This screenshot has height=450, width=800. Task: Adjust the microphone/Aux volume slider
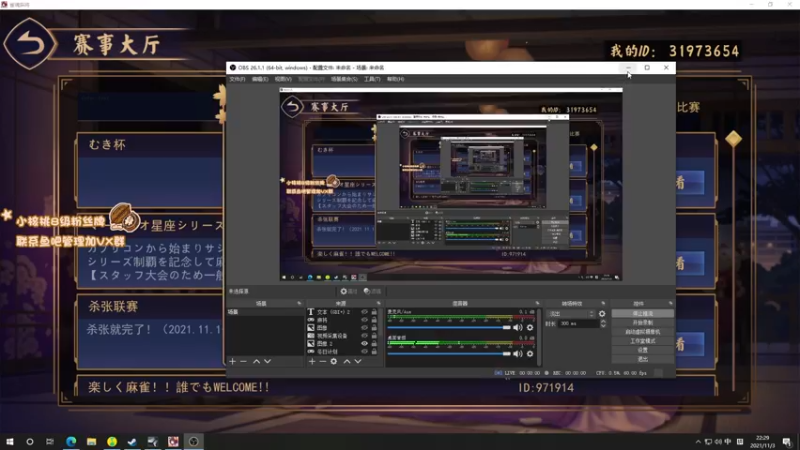449,328
